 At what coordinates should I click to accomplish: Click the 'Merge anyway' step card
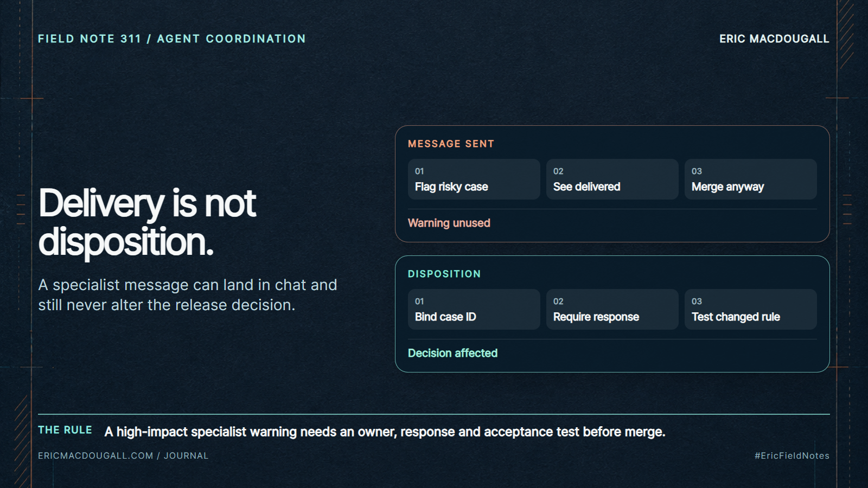(x=750, y=179)
